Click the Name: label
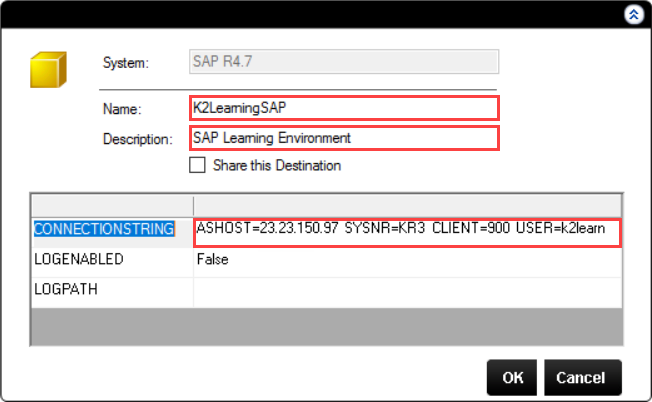Screen dimensions: 652x402 click(x=122, y=109)
